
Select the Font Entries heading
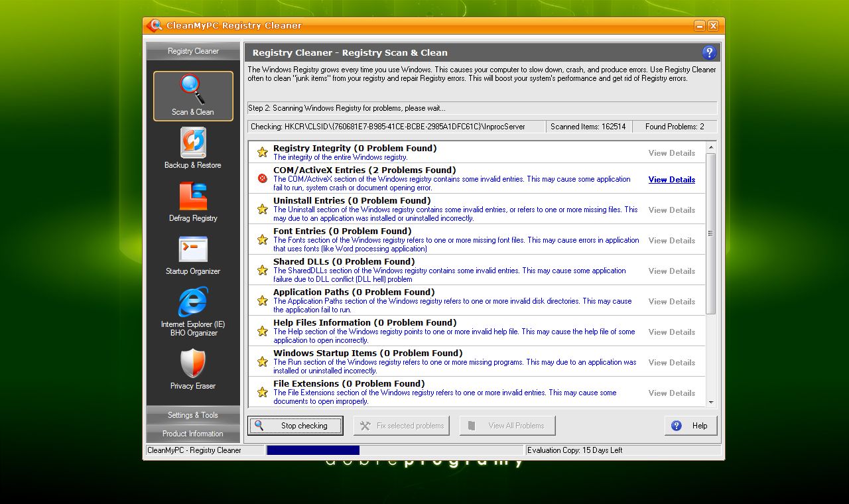[342, 231]
